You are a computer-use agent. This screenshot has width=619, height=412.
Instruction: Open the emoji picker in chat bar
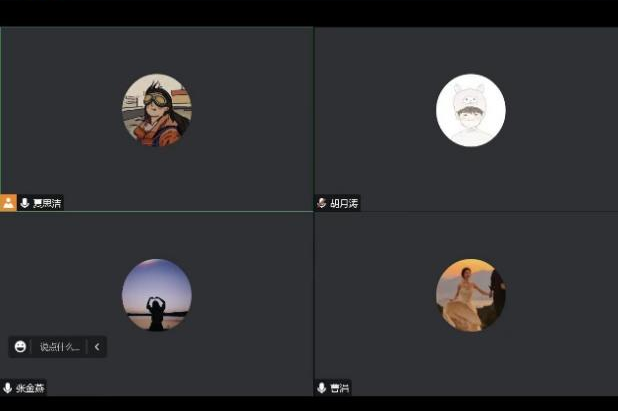coord(21,347)
